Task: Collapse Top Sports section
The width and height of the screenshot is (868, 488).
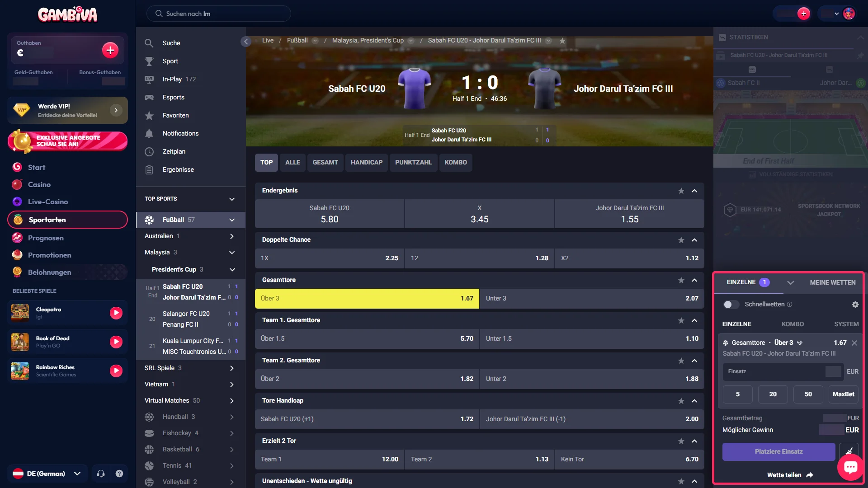Action: 232,199
